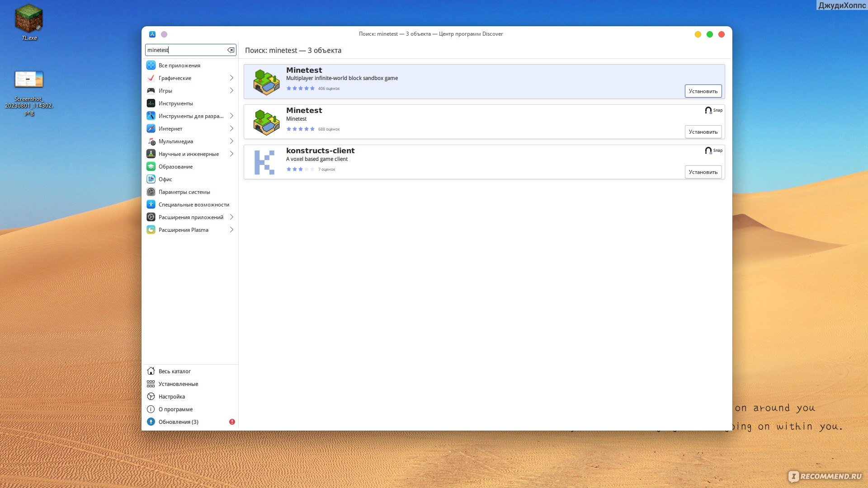Expand the Расширения Plasma chevron
Screen dimensions: 868x488
coord(231,230)
